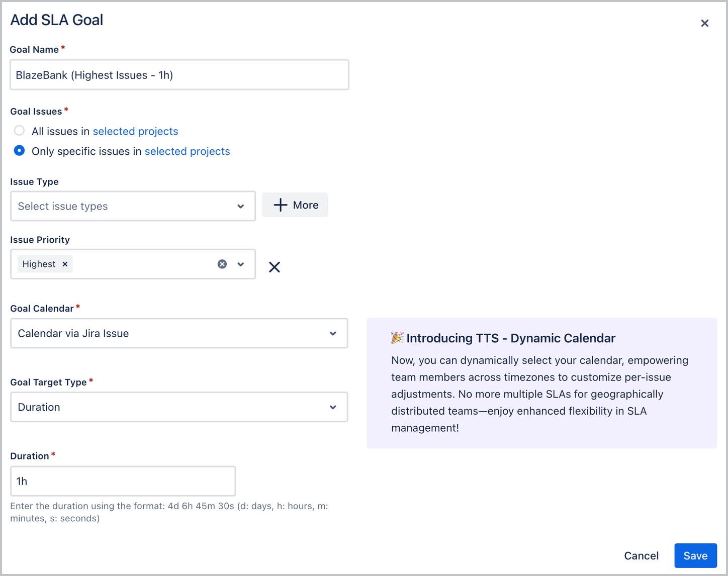Open selected projects link beside Only specific issues
Image resolution: width=728 pixels, height=576 pixels.
187,151
